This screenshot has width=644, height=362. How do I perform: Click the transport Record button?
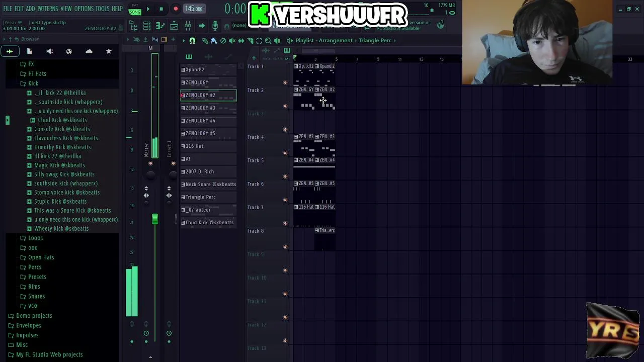[x=176, y=9]
